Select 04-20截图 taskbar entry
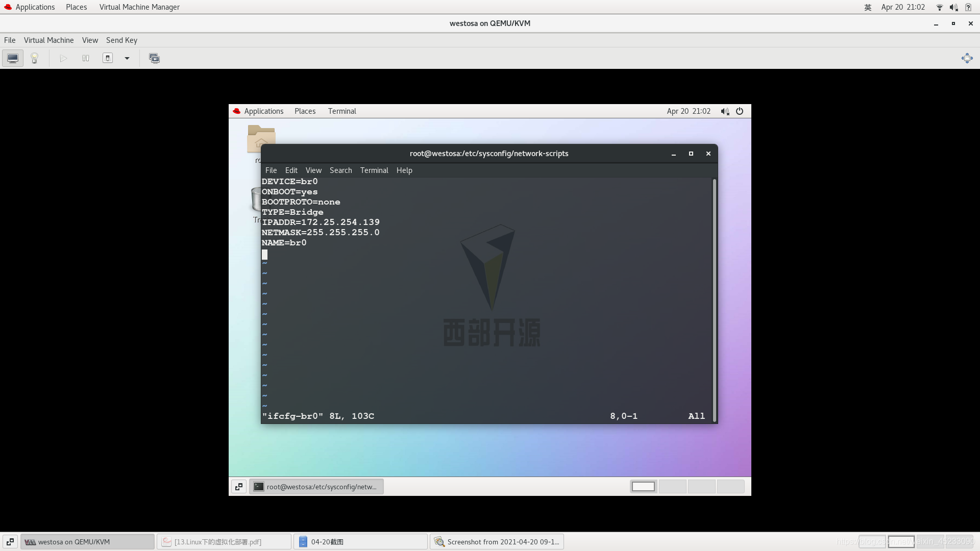Image resolution: width=980 pixels, height=551 pixels. click(x=360, y=542)
